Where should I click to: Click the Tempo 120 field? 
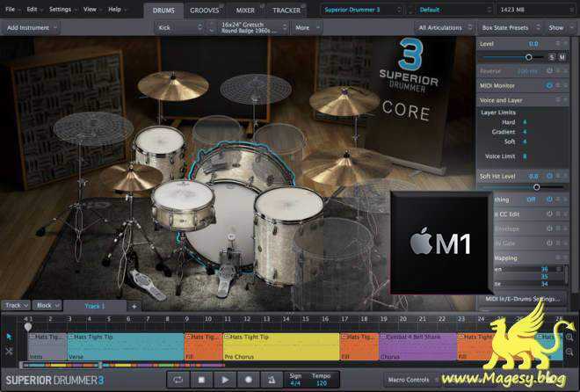[x=321, y=380]
